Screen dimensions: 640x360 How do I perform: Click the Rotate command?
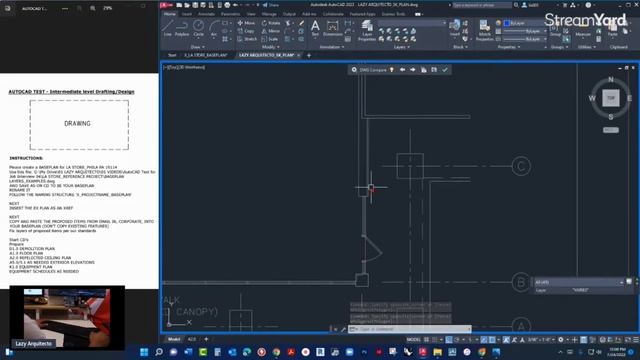tap(271, 23)
